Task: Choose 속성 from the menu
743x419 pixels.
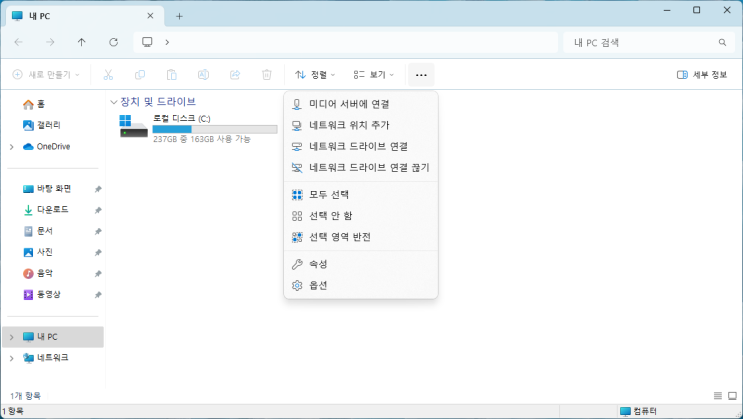Action: coord(361,264)
